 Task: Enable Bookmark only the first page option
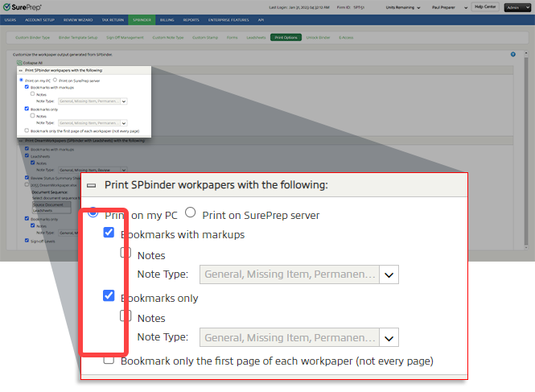109,360
